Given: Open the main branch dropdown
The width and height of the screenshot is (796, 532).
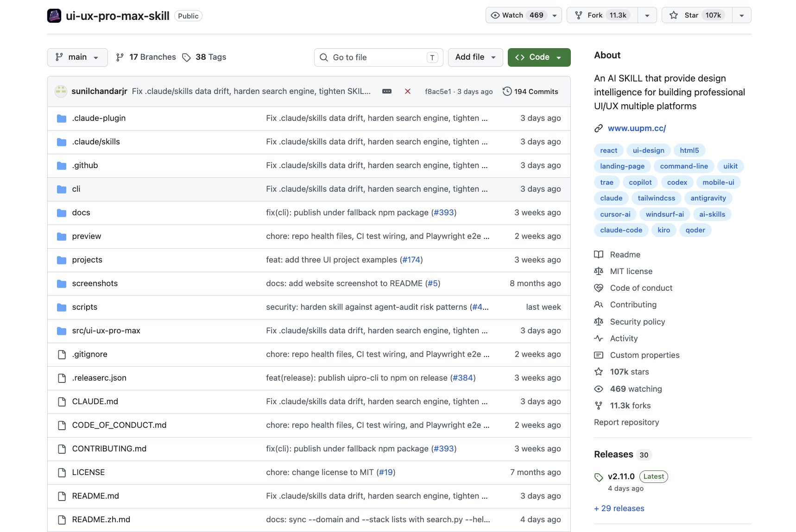Looking at the screenshot, I should point(77,57).
